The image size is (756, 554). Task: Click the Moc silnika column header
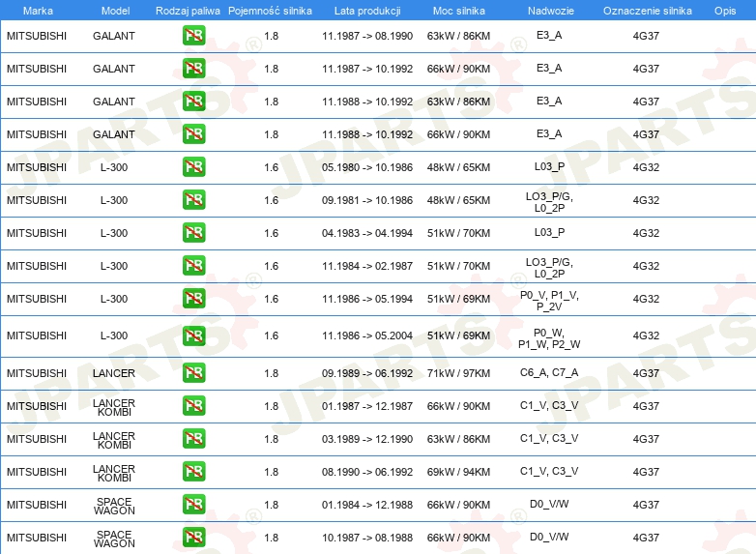tap(458, 11)
